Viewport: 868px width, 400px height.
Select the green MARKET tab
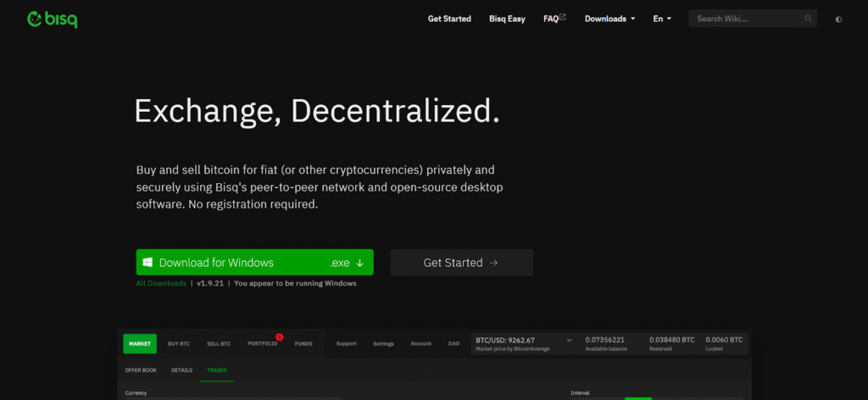click(140, 344)
